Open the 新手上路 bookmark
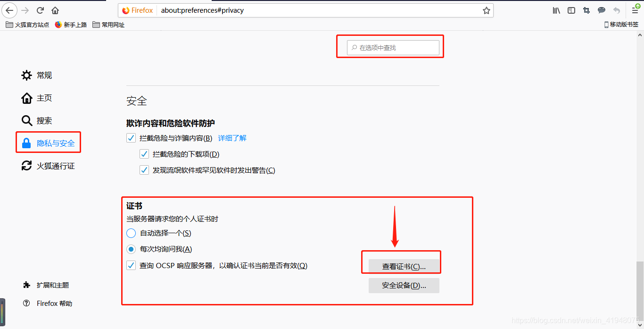This screenshot has height=329, width=644. click(x=71, y=25)
